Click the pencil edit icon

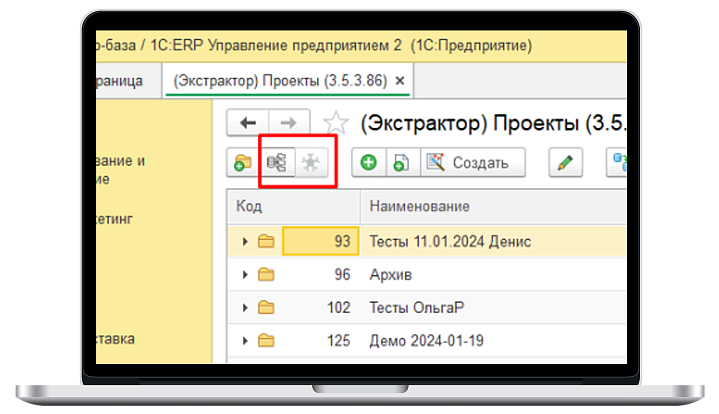(x=565, y=162)
